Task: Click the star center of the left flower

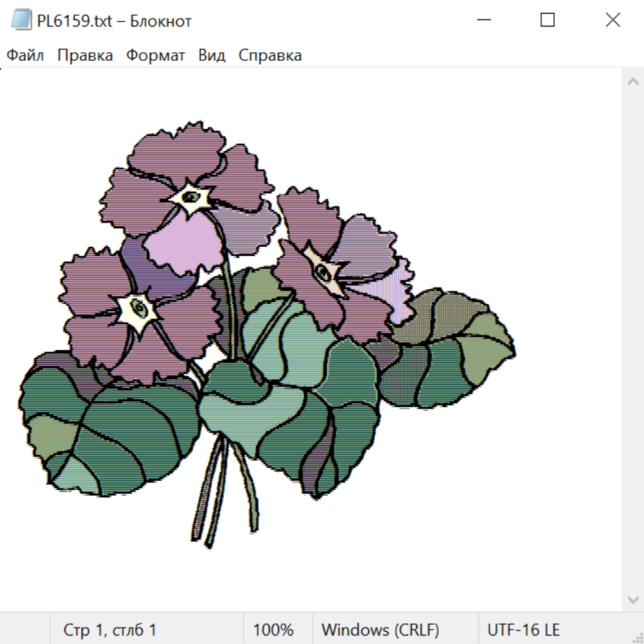Action: [x=139, y=309]
